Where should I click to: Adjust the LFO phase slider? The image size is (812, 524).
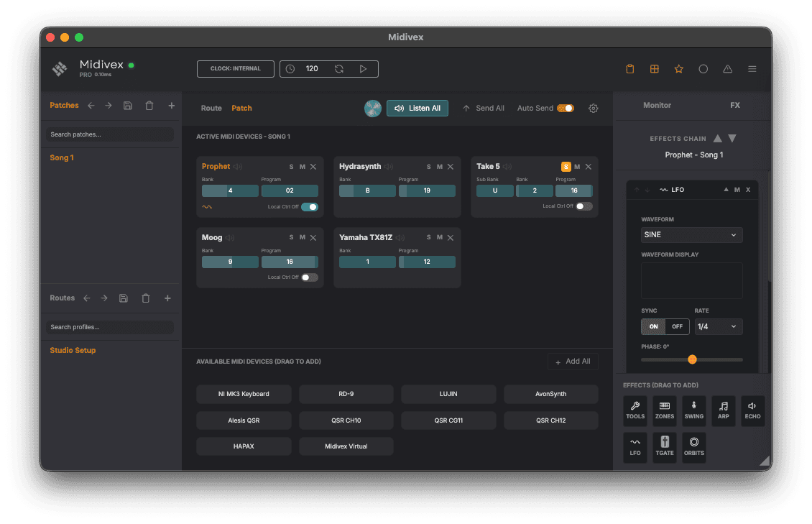tap(692, 359)
